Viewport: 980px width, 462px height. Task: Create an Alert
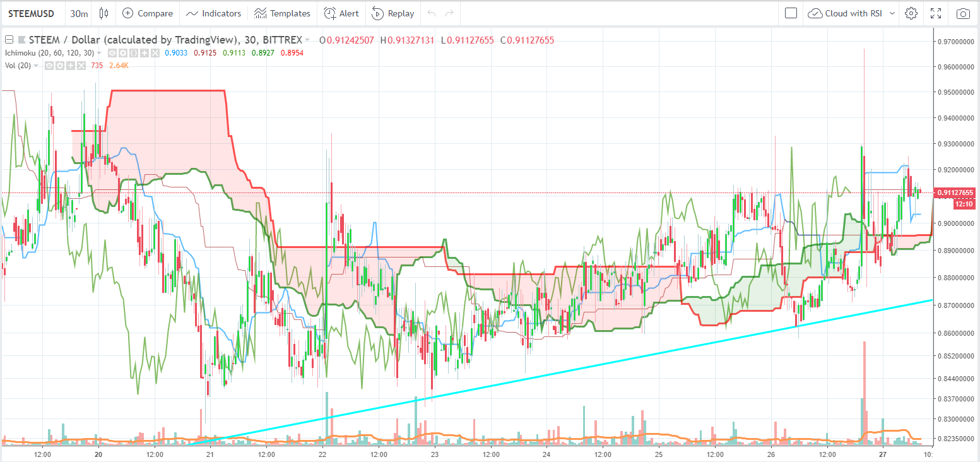[x=341, y=13]
